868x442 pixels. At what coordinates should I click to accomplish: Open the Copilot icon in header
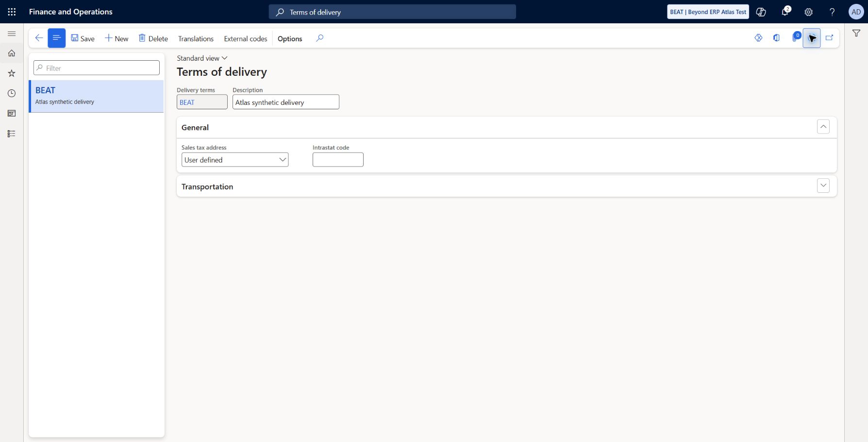(x=761, y=12)
